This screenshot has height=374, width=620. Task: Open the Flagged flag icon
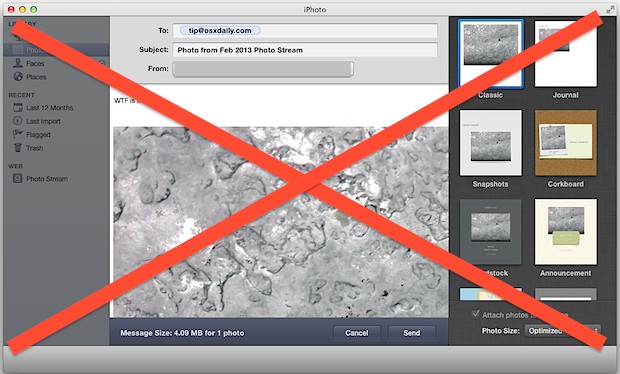tap(18, 134)
